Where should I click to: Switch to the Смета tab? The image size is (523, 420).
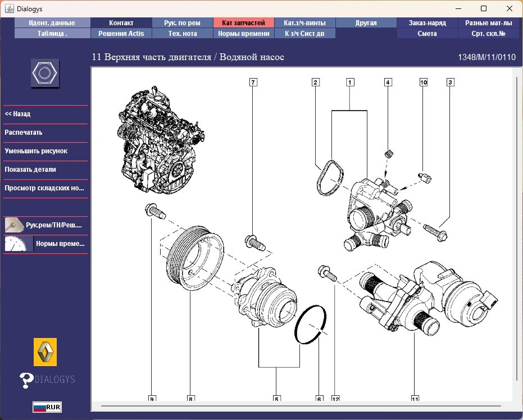click(428, 33)
